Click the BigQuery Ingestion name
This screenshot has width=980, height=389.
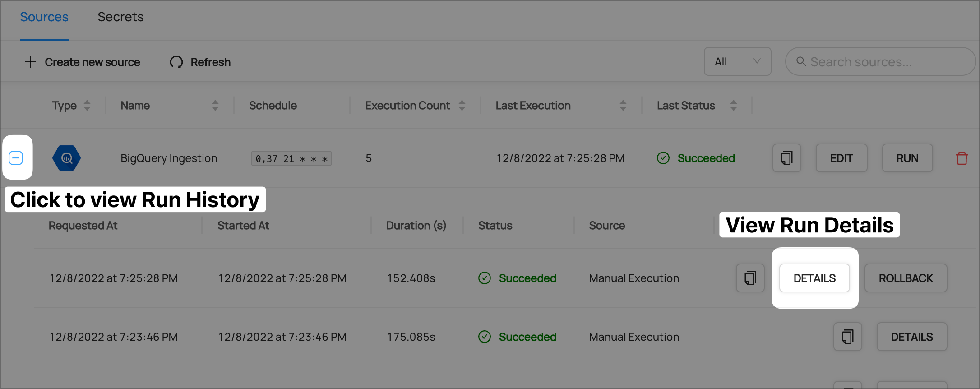[169, 158]
